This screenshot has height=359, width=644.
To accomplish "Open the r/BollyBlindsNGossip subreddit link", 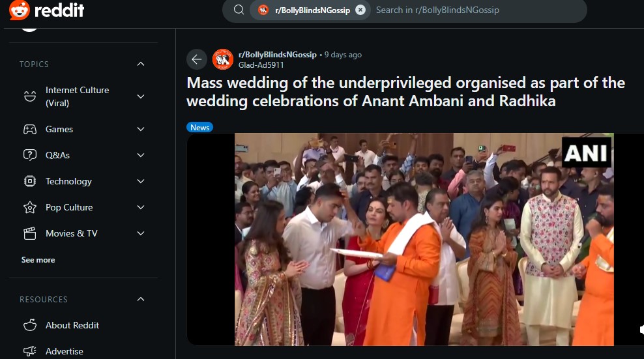I will point(277,55).
